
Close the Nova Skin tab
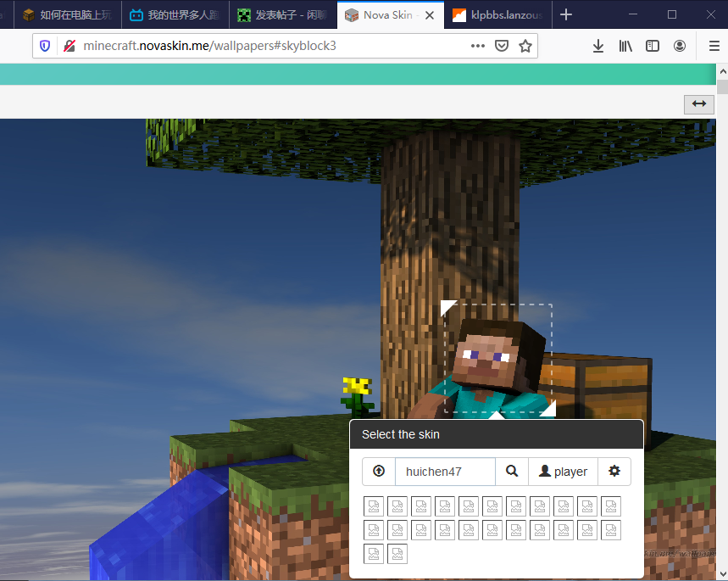coord(430,15)
